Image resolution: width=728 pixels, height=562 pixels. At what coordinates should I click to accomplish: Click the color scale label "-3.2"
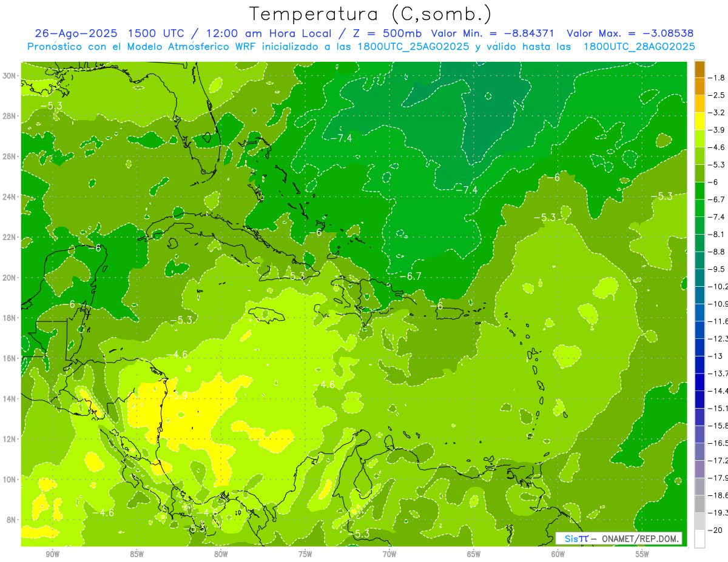click(x=717, y=112)
